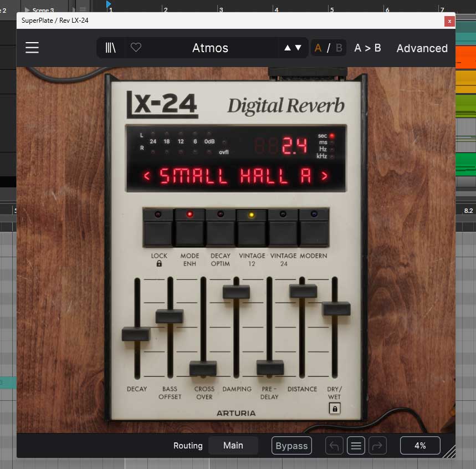Click the DISTANCE slider handle
This screenshot has width=476, height=469.
pos(303,291)
